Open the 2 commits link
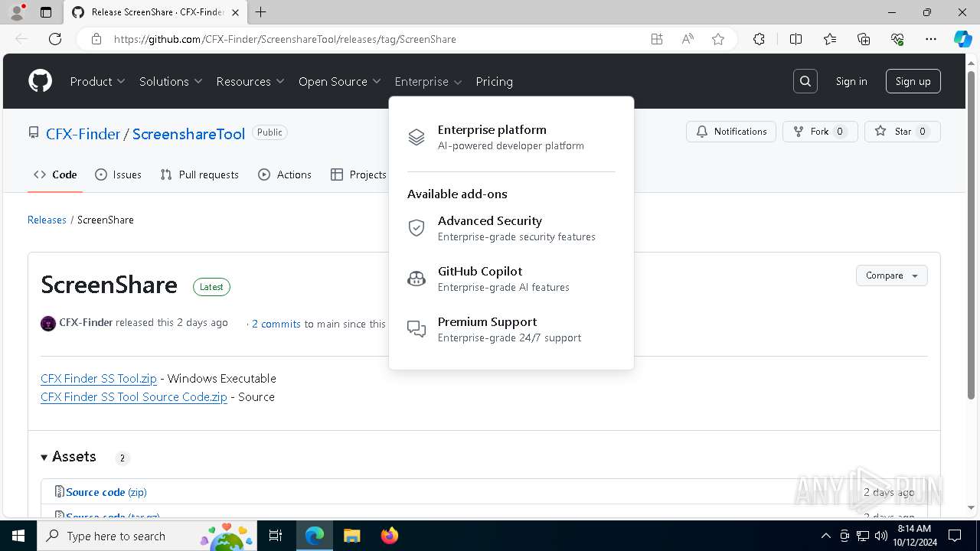This screenshot has width=980, height=551. pos(276,324)
